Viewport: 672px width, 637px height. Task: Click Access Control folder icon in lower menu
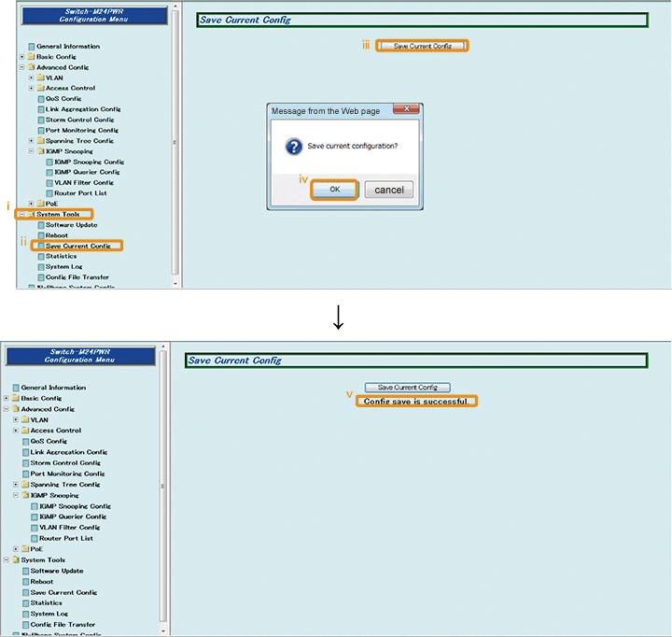[25, 431]
